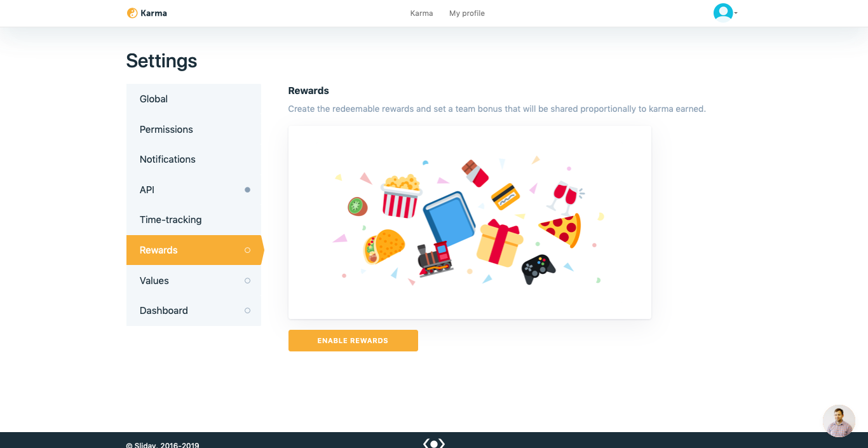
Task: Click the Enable Rewards button
Action: click(353, 341)
